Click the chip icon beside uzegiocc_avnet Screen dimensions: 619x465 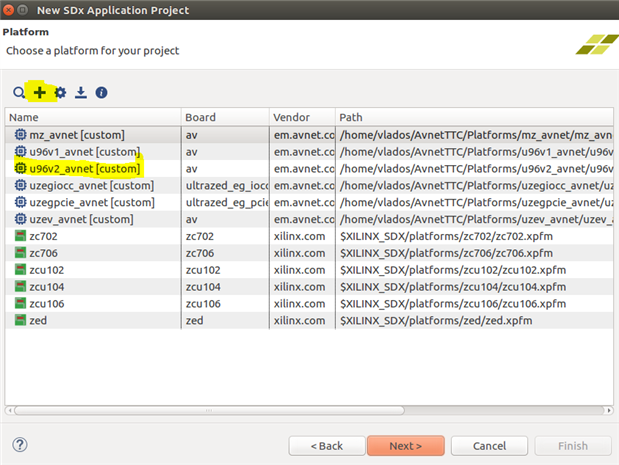[x=21, y=185]
